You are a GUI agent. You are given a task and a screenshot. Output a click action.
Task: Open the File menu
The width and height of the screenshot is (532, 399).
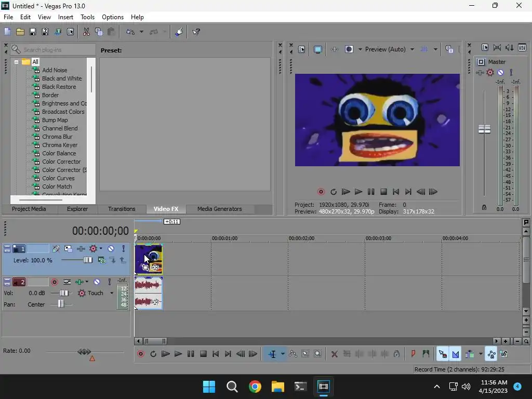pos(8,17)
